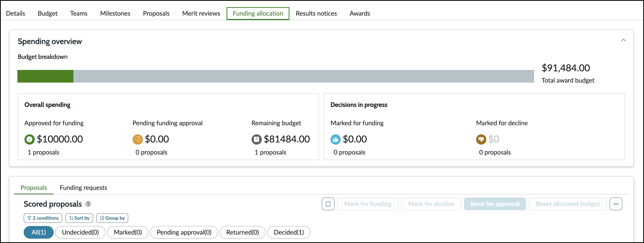Open the Teams tab
Image resolution: width=644 pixels, height=243 pixels.
(79, 13)
